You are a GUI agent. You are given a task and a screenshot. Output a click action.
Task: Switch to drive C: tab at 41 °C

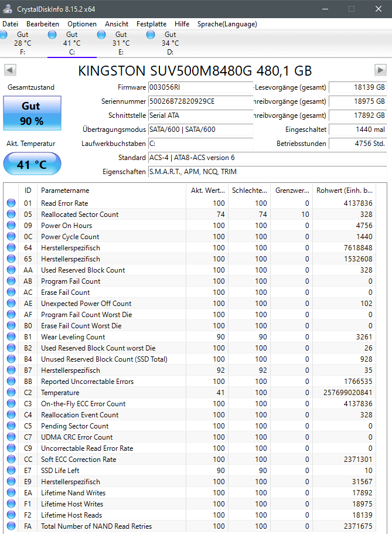point(72,43)
